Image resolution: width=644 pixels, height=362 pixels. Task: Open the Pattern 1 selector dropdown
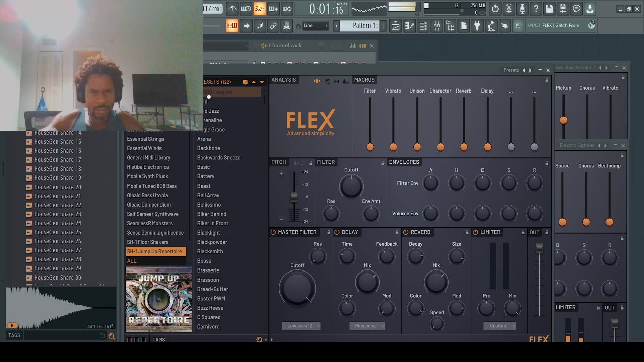tap(359, 25)
